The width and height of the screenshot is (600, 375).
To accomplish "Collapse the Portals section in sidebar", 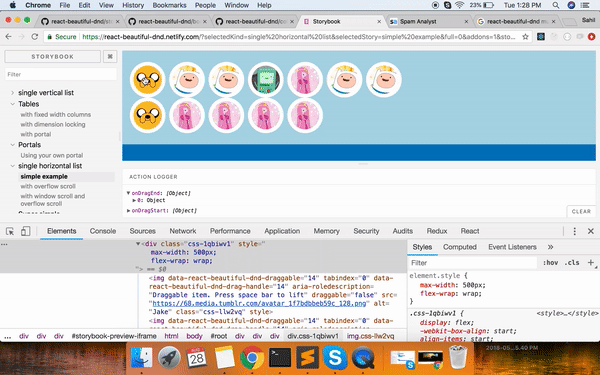I will point(13,145).
